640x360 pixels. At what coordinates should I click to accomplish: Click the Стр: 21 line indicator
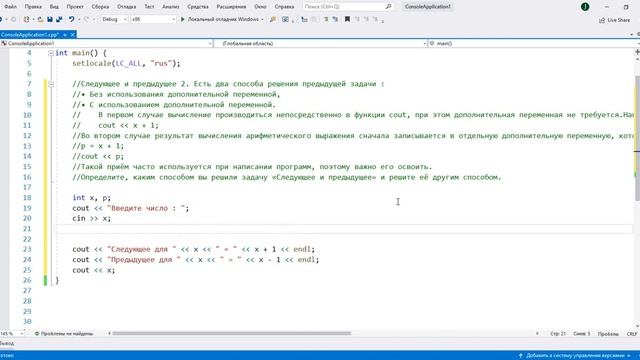(558, 334)
